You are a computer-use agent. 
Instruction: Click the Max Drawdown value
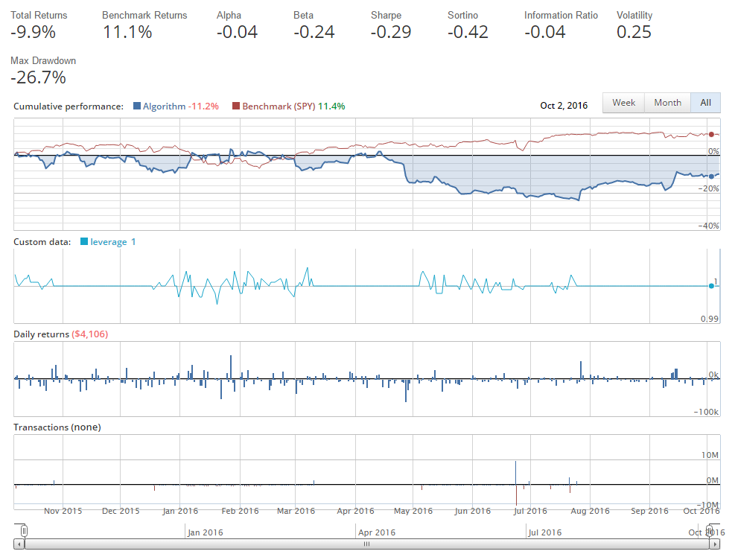point(38,77)
